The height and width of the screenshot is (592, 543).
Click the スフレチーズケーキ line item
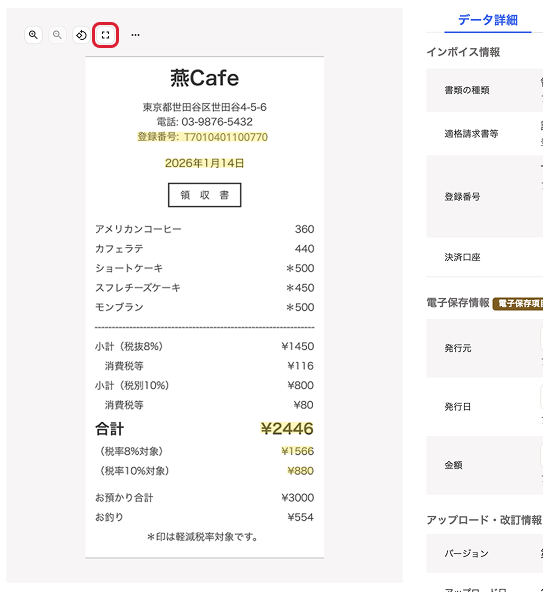(204, 288)
